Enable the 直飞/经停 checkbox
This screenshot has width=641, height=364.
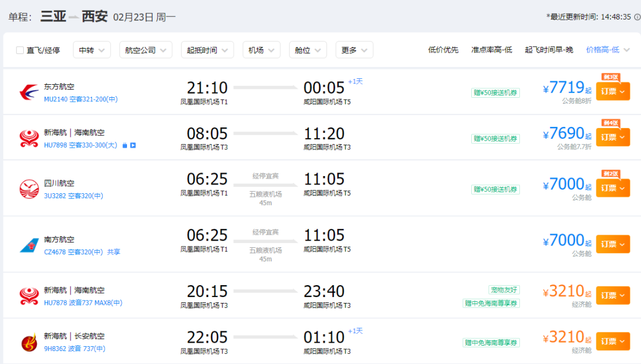click(20, 50)
